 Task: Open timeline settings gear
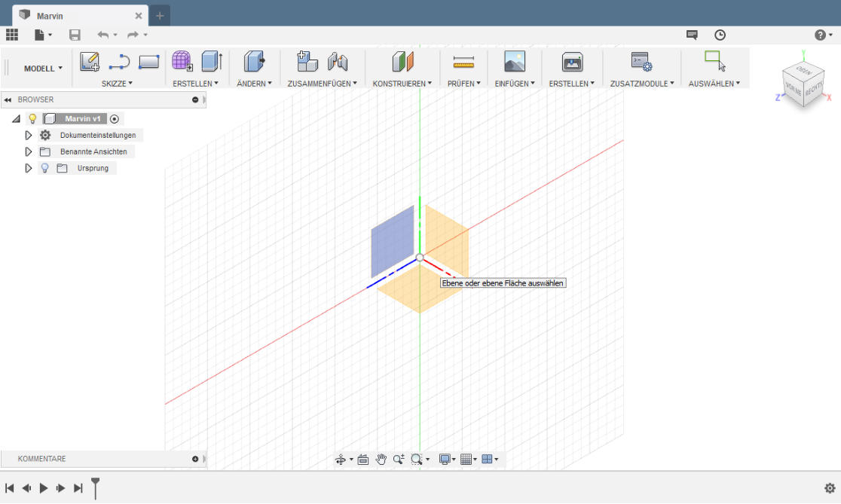830,488
